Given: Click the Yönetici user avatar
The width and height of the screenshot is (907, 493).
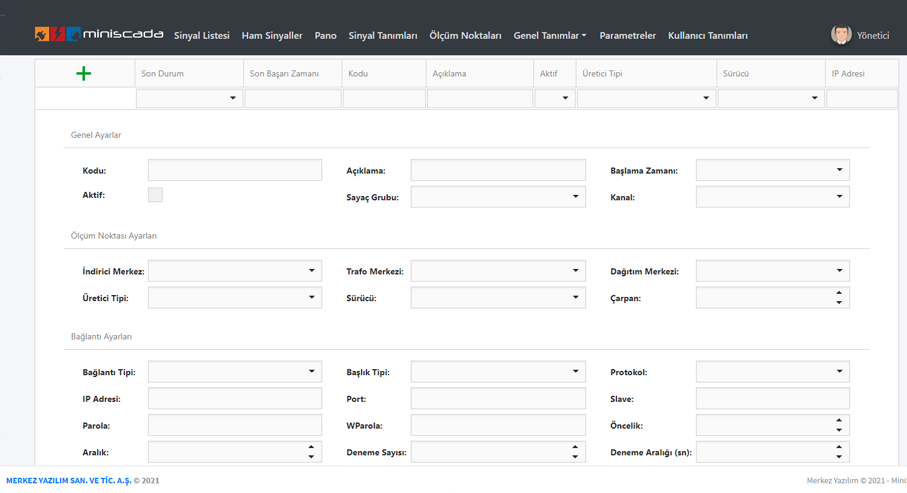Looking at the screenshot, I should [841, 35].
